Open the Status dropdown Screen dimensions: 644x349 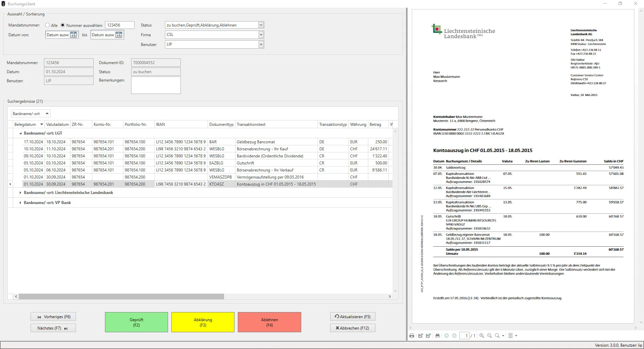point(261,25)
